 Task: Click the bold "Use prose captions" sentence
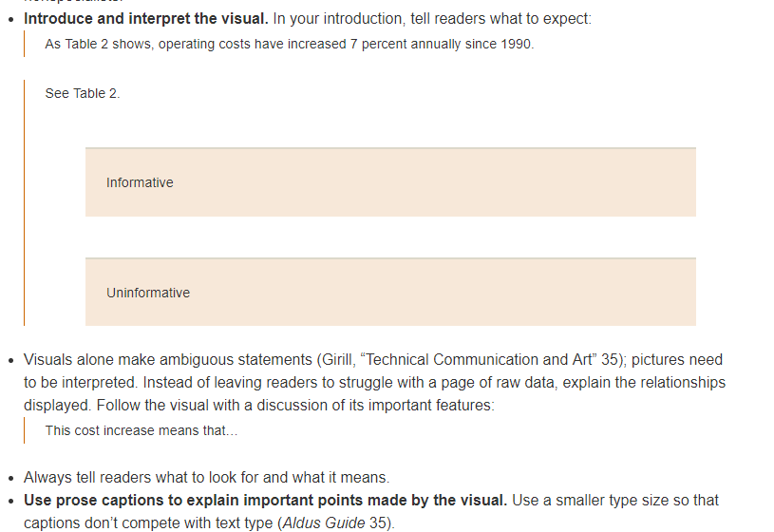[x=266, y=501]
